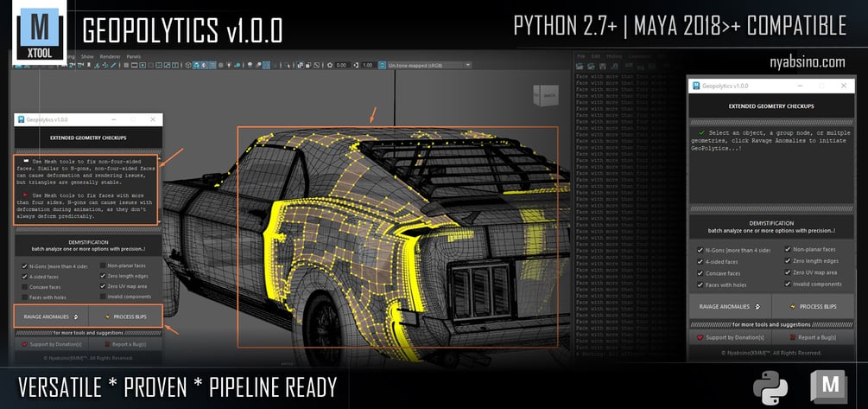Open the viewport Renderer menu

pyautogui.click(x=110, y=56)
